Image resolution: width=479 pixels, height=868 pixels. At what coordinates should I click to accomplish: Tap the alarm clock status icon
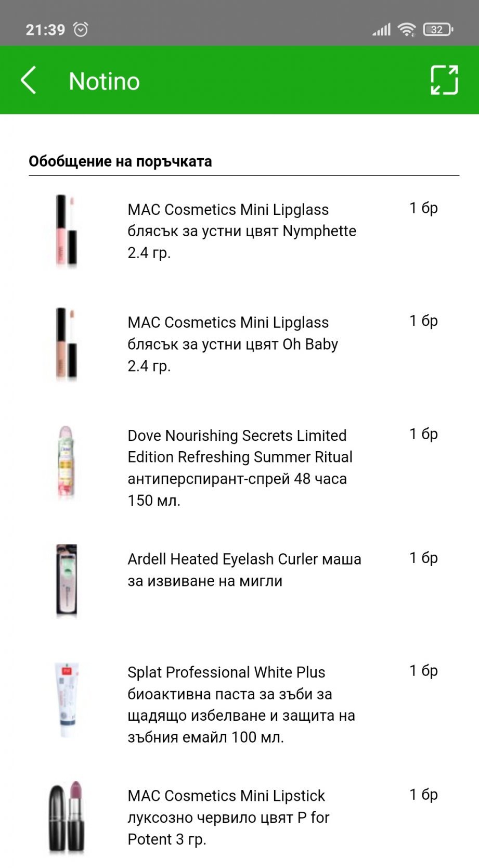click(x=81, y=30)
